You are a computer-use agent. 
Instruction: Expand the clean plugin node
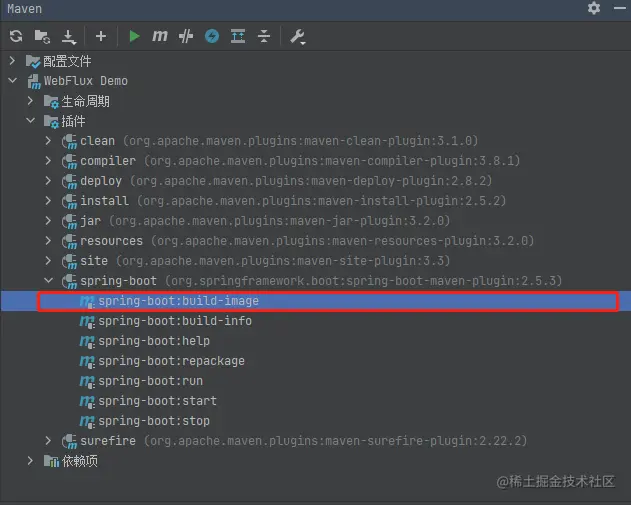pyautogui.click(x=48, y=140)
